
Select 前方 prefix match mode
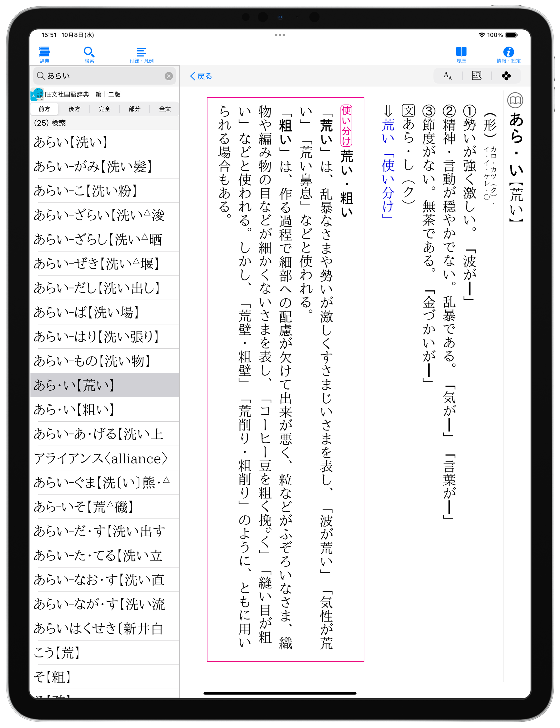[x=44, y=109]
